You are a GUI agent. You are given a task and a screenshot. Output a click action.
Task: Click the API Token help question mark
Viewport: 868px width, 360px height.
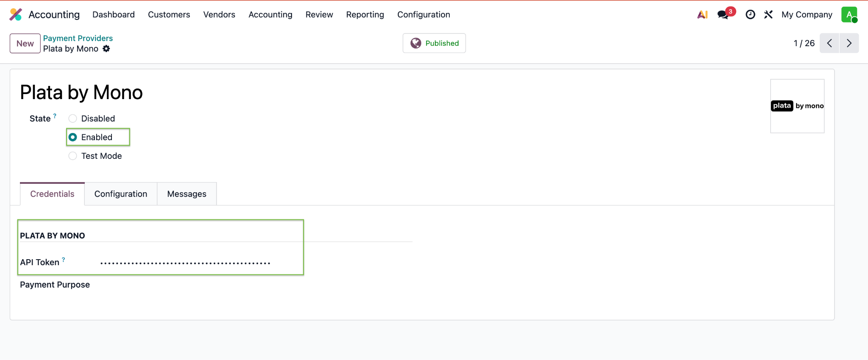click(64, 260)
